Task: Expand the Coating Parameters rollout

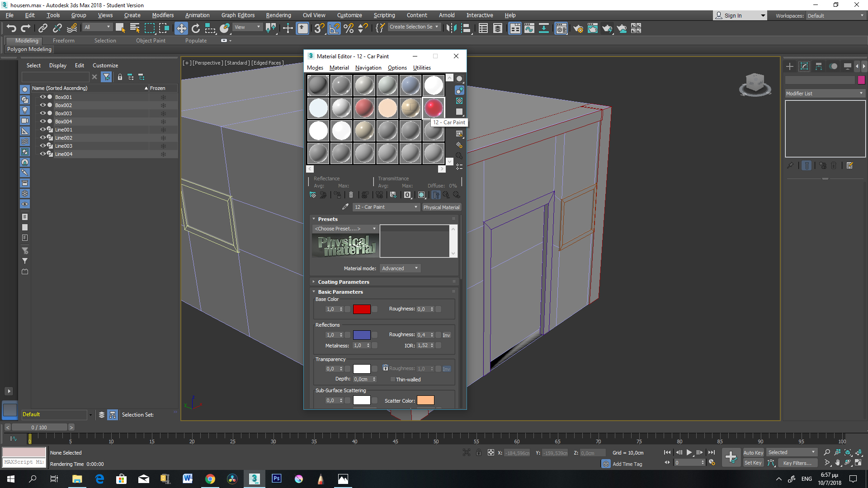Action: tap(343, 282)
